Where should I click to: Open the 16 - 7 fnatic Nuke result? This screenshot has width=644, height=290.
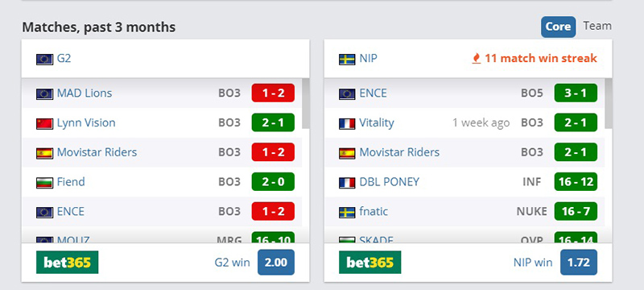coord(576,212)
